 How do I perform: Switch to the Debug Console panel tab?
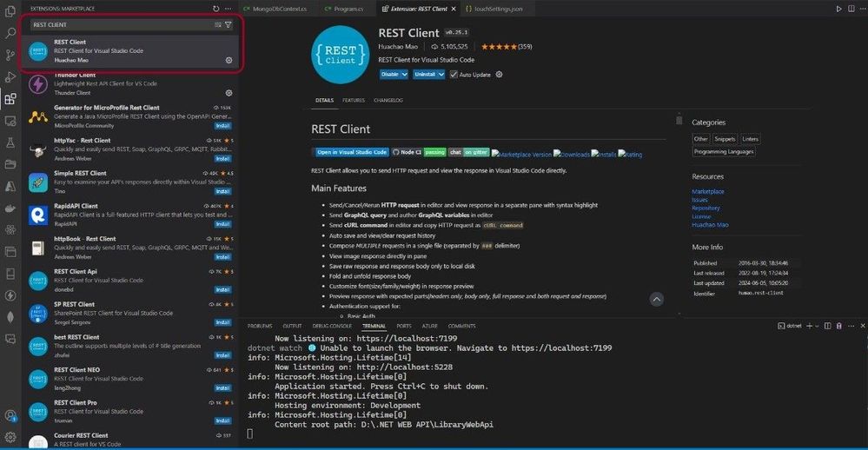(x=332, y=326)
